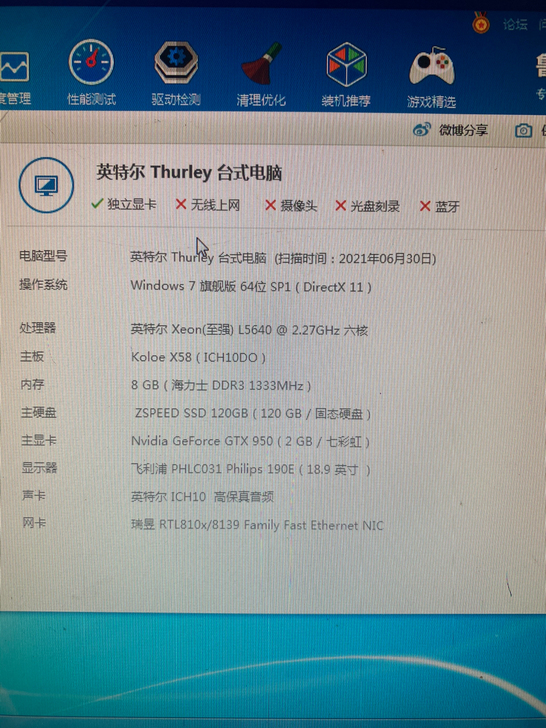Click the ZSPEED SSD 120GB value
This screenshot has width=546, height=728.
[253, 413]
